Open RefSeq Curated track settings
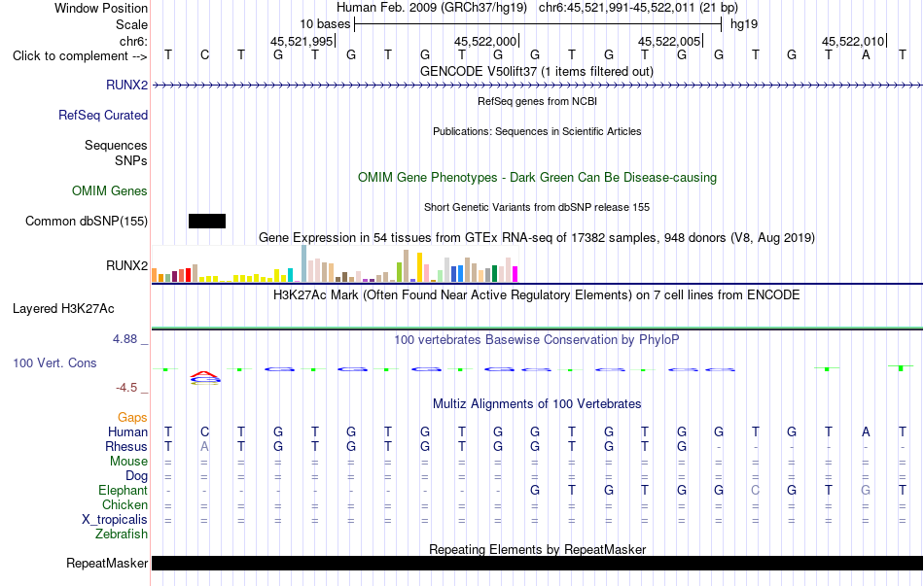 (102, 115)
